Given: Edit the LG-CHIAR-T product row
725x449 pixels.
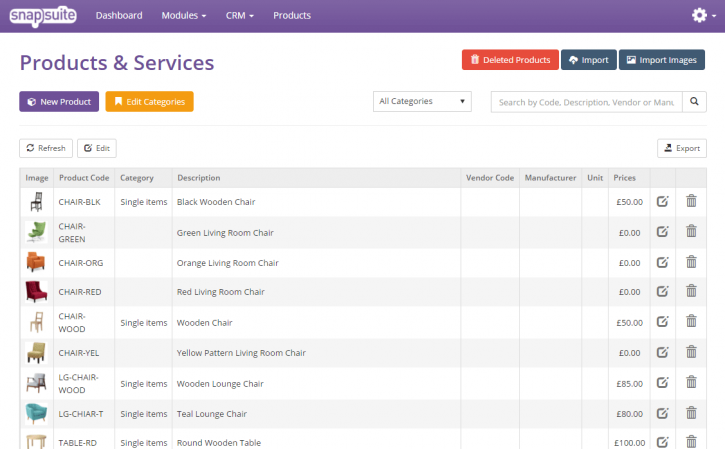Looking at the screenshot, I should (x=663, y=413).
